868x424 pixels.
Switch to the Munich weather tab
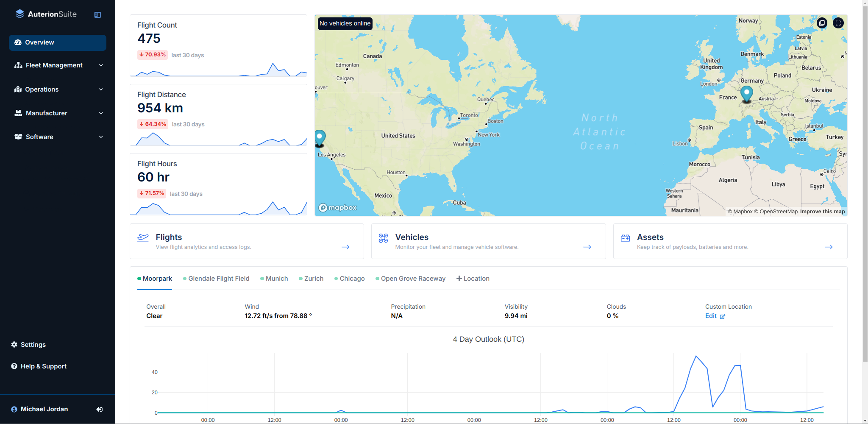[x=276, y=279]
